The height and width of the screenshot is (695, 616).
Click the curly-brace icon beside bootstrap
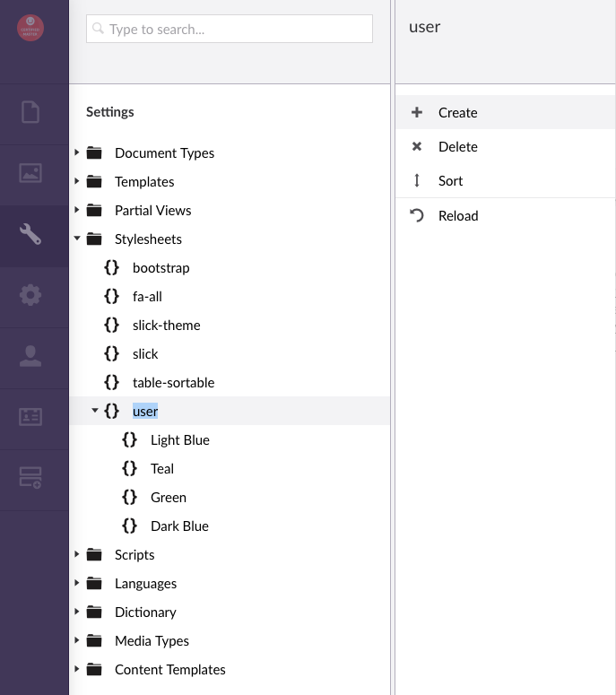111,268
